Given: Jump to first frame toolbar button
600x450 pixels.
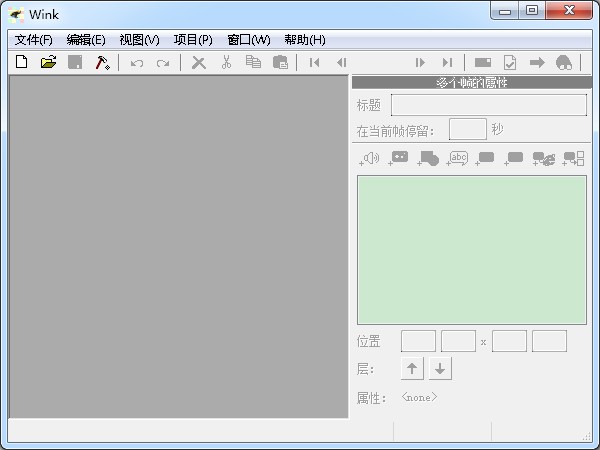Looking at the screenshot, I should [x=315, y=62].
